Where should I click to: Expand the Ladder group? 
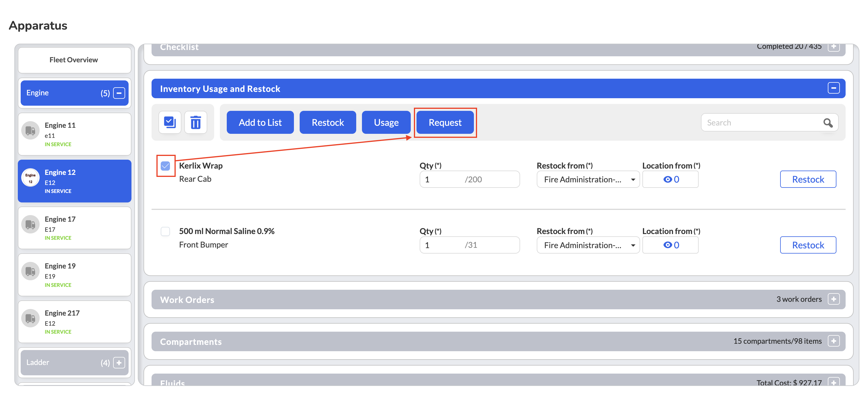(119, 363)
